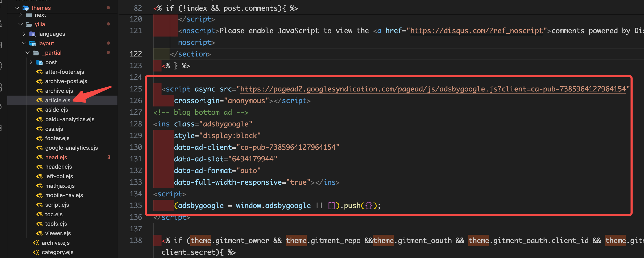Click the EJS icon beside after-footer.ejs
Screen dimensions: 644x258
39,72
